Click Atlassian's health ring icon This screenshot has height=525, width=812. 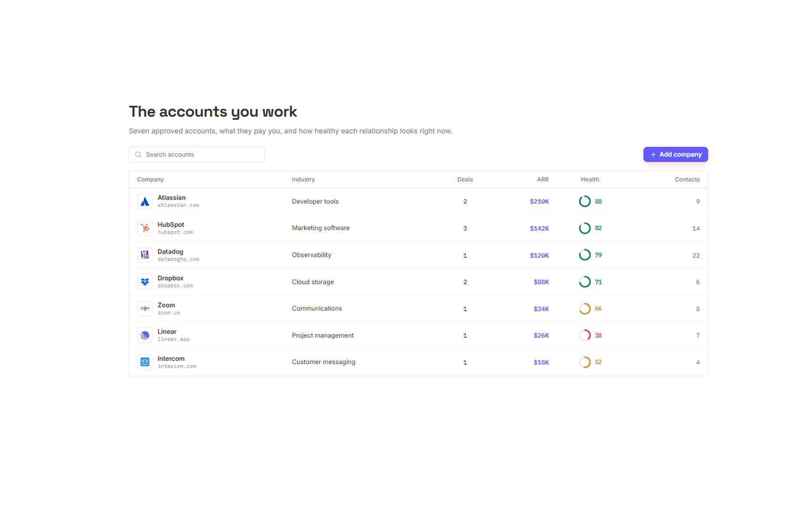[x=585, y=202]
